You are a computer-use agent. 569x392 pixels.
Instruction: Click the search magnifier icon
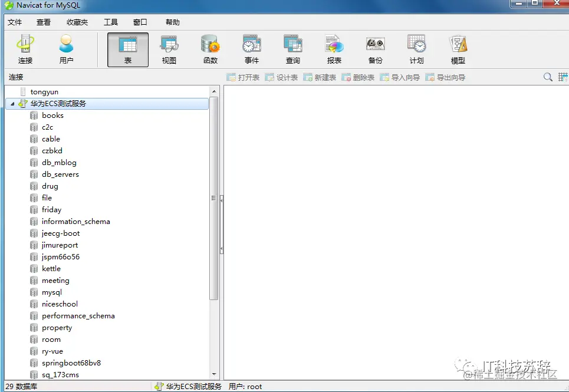pos(548,77)
